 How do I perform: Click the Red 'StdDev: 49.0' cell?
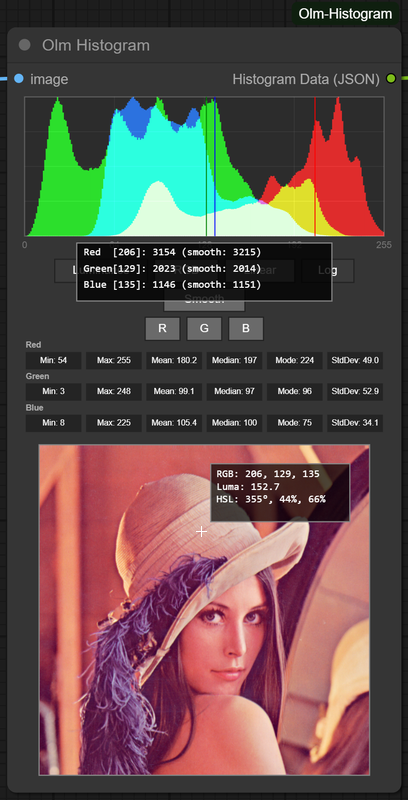(x=355, y=360)
